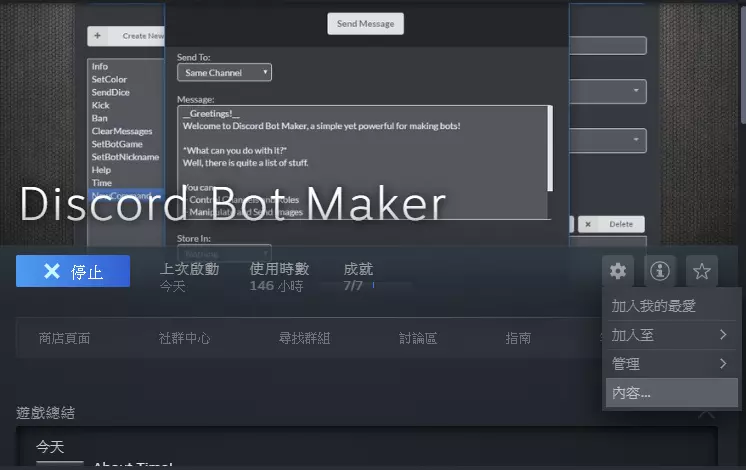Open 尋找群組 link
Screen dimensions: 746x470
coord(304,338)
